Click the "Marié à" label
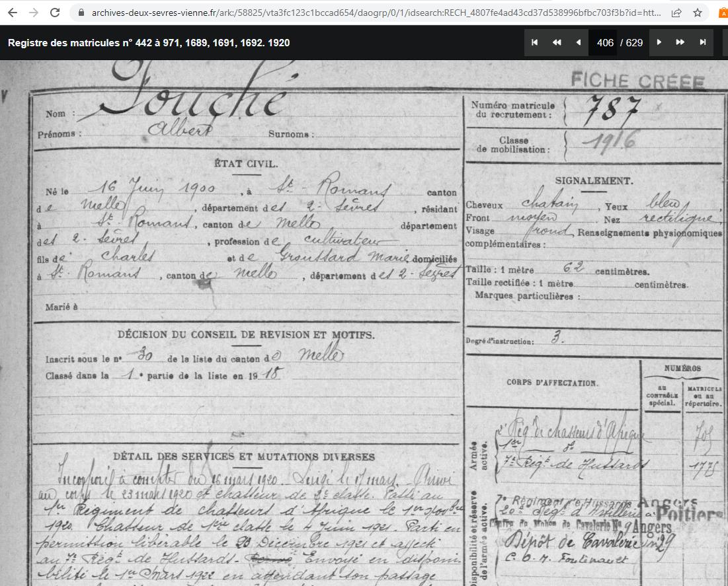This screenshot has height=586, width=728. pos(61,307)
